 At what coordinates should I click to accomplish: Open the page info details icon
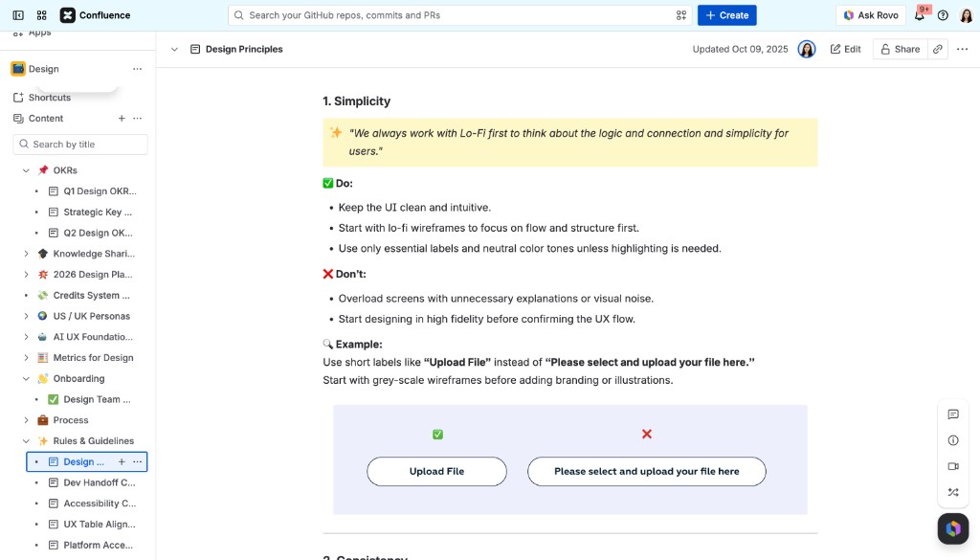pyautogui.click(x=953, y=440)
